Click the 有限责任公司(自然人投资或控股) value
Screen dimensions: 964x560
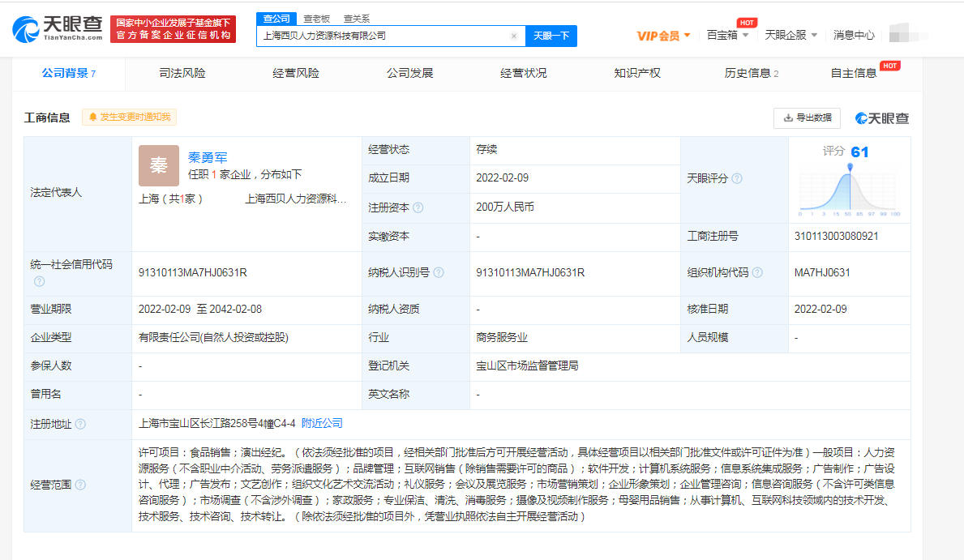(213, 337)
